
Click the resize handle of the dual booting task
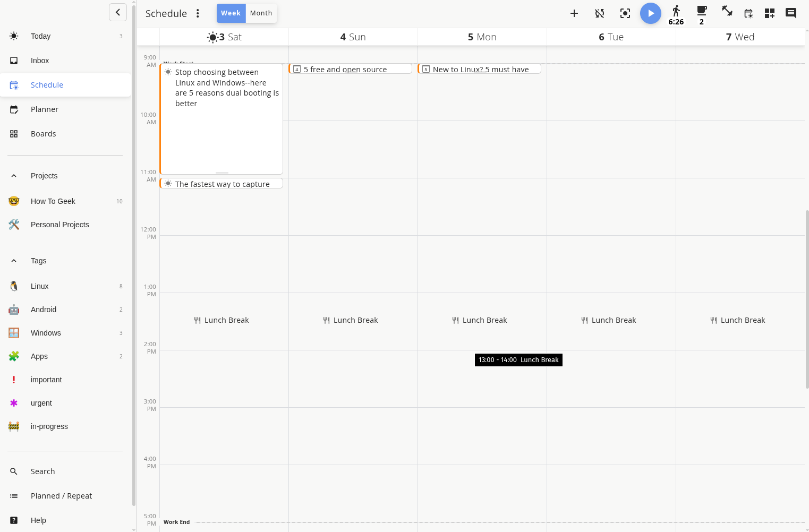[x=222, y=173]
